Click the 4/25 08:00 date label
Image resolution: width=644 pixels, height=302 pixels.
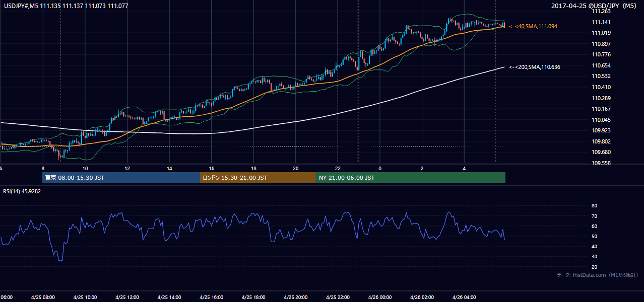pyautogui.click(x=42, y=297)
